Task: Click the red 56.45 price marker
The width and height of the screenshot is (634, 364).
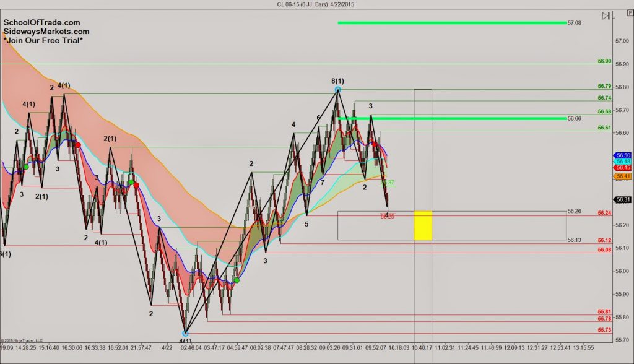Action: pyautogui.click(x=623, y=167)
